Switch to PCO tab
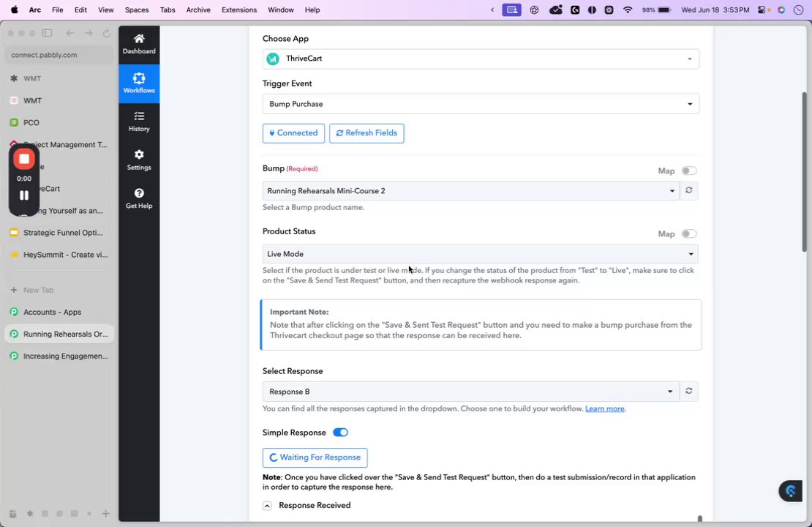The height and width of the screenshot is (527, 812). tap(59, 123)
